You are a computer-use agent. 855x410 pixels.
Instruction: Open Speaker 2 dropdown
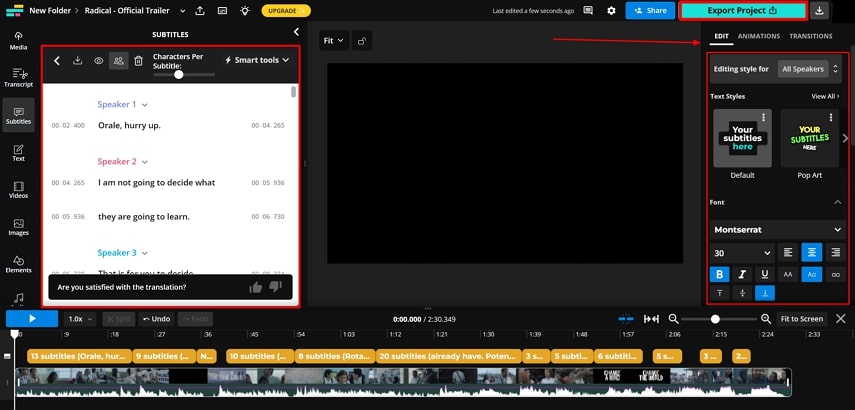pos(144,162)
